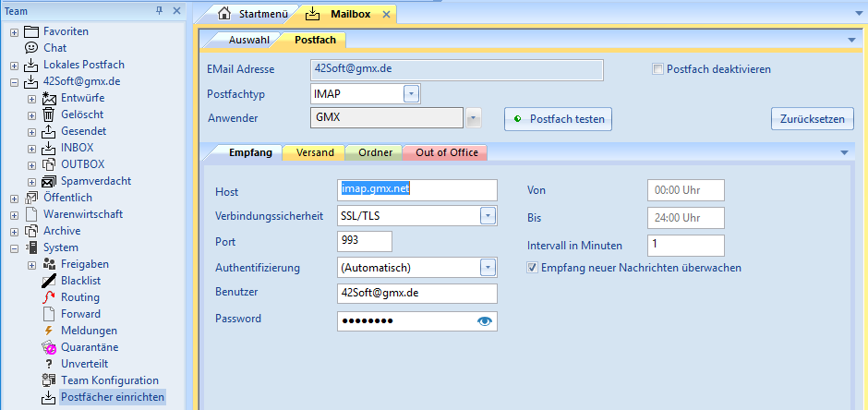Click the Bis time field
This screenshot has height=410, width=868.
685,218
